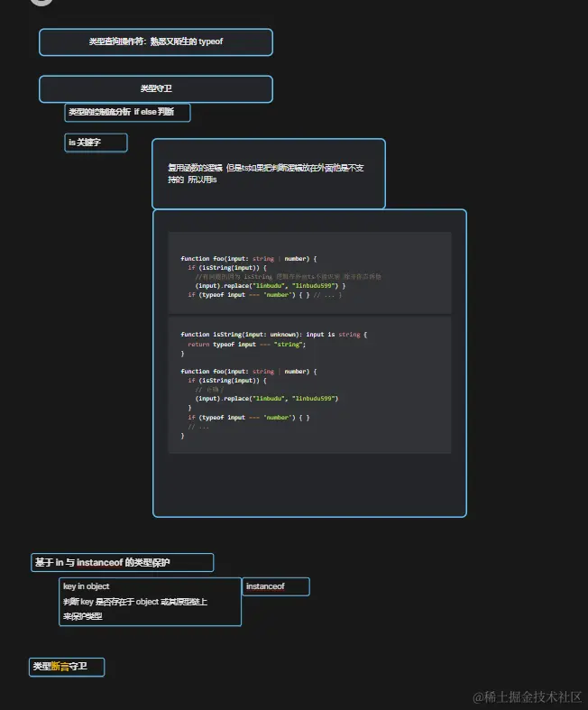The height and width of the screenshot is (710, 588).
Task: Select the standalone instanceof node
Action: pos(275,586)
